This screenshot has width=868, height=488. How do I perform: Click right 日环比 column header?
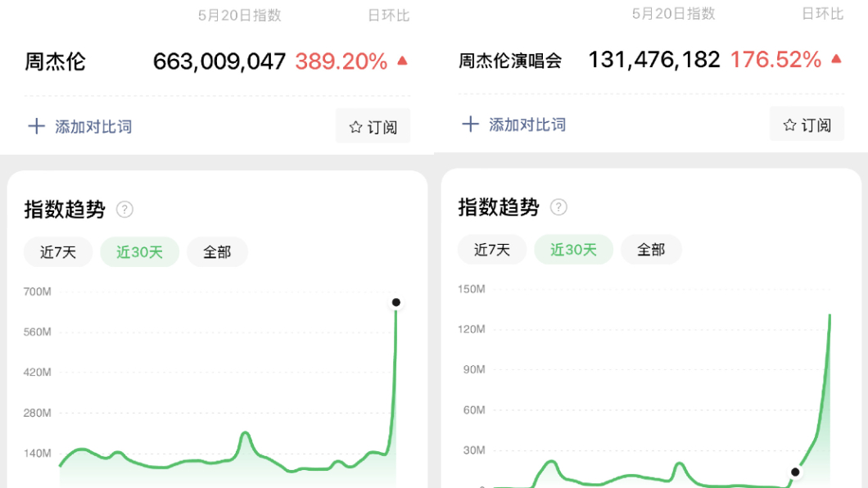pyautogui.click(x=823, y=13)
